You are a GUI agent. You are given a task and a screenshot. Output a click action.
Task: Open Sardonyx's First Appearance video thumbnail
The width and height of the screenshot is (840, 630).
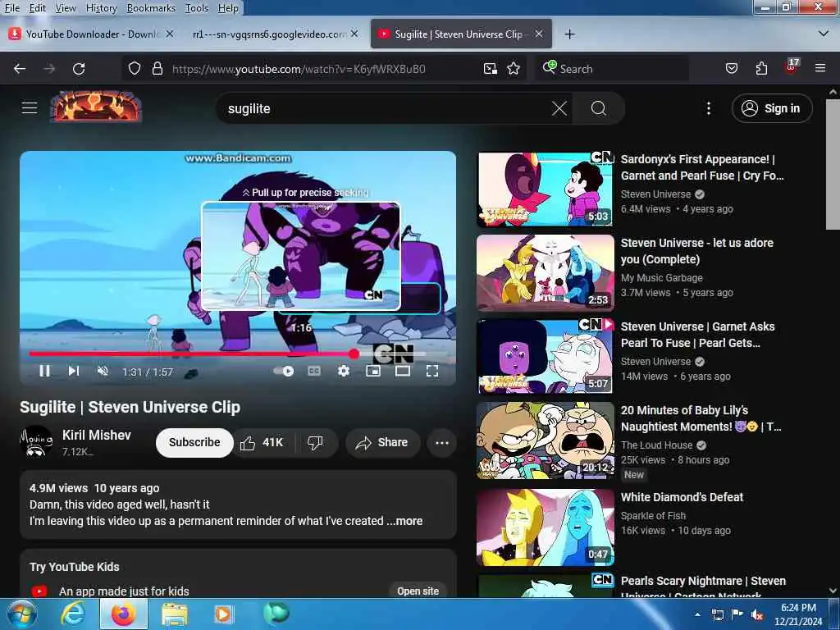tap(546, 189)
